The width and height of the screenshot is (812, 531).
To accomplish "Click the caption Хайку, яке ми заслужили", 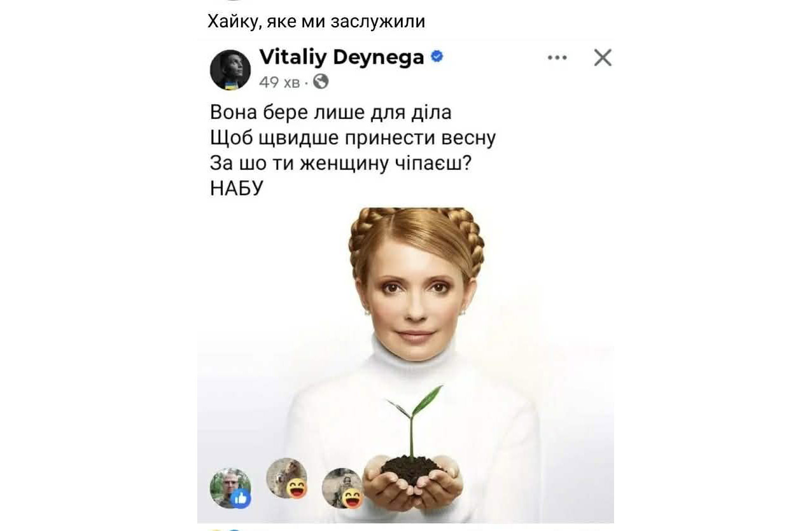I will click(316, 22).
